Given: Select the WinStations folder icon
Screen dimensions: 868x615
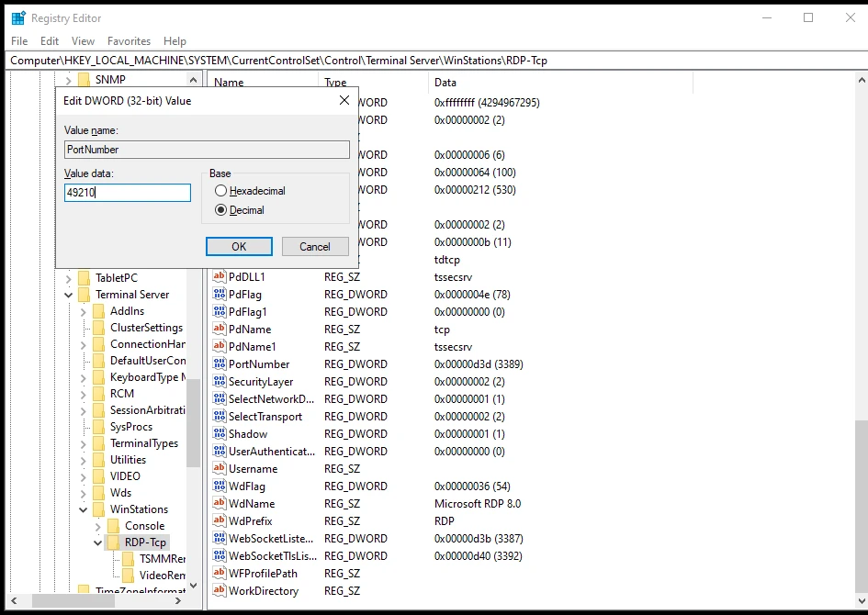Looking at the screenshot, I should 98,509.
